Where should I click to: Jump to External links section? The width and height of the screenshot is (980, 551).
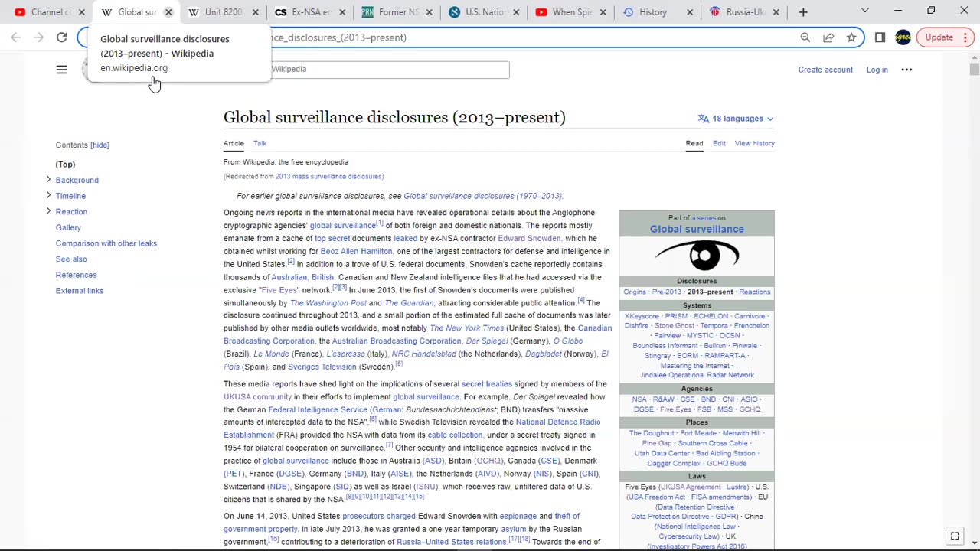tap(79, 291)
